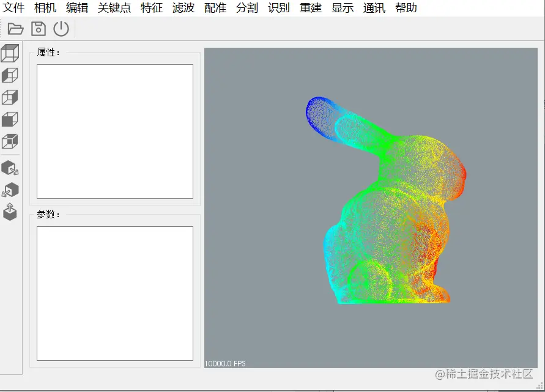Screen dimensions: 545x392
Task: Open a file with the folder icon
Action: (x=16, y=29)
